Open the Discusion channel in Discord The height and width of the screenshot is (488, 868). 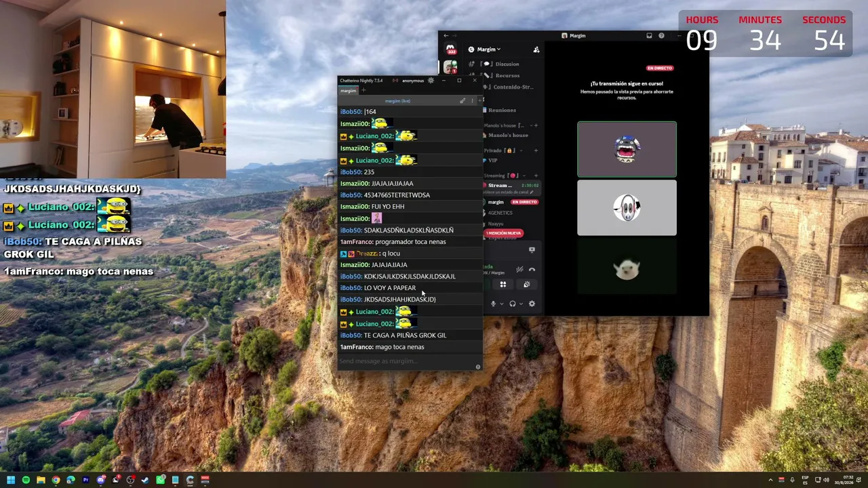[507, 64]
